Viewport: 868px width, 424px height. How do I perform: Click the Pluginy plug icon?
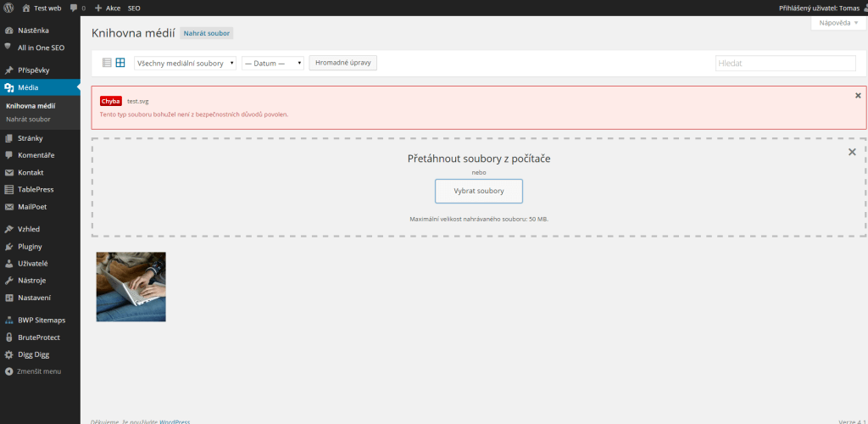tap(8, 246)
